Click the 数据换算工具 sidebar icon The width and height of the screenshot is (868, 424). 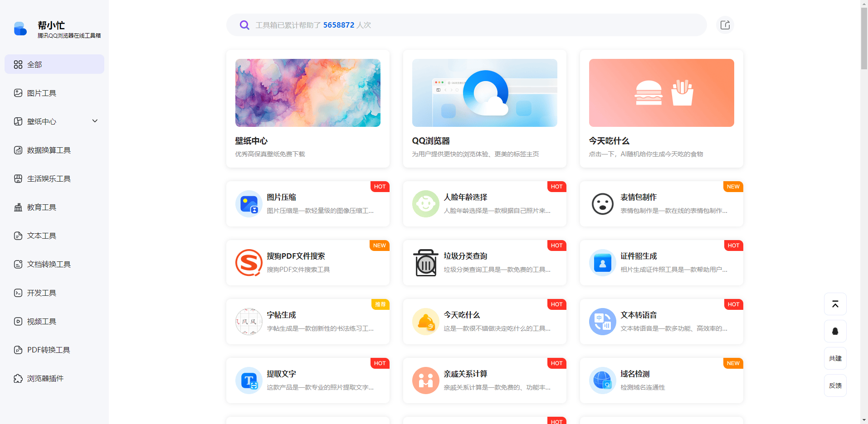(x=18, y=150)
